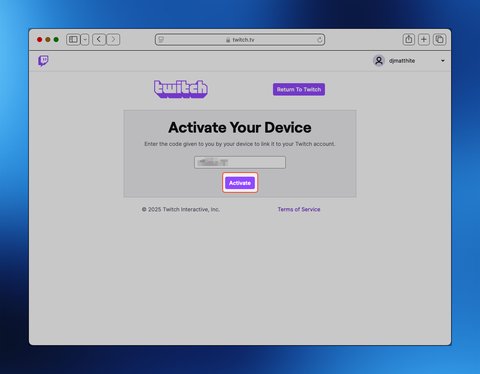Maximize the window with the green button
Viewport: 480px width, 374px height.
click(56, 40)
